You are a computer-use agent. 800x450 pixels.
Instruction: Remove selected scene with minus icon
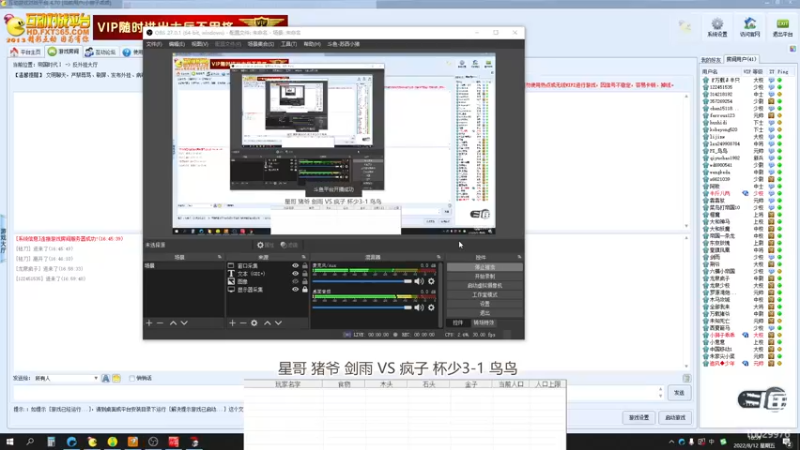160,323
